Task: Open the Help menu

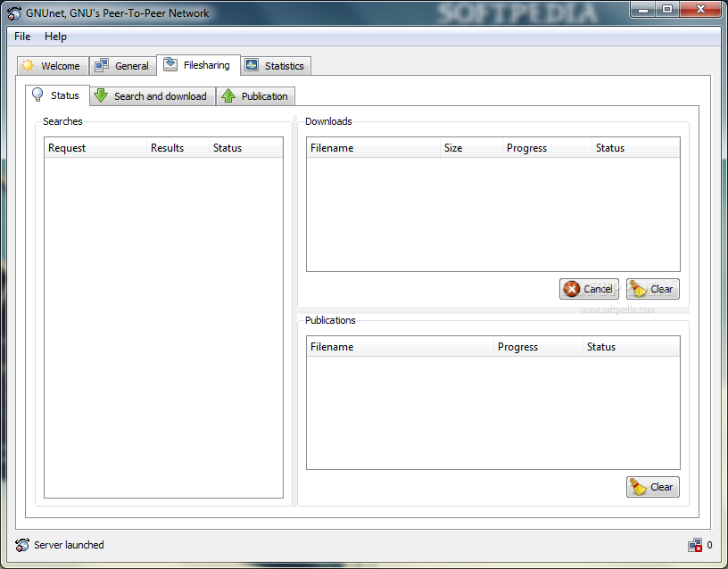Action: [x=55, y=37]
